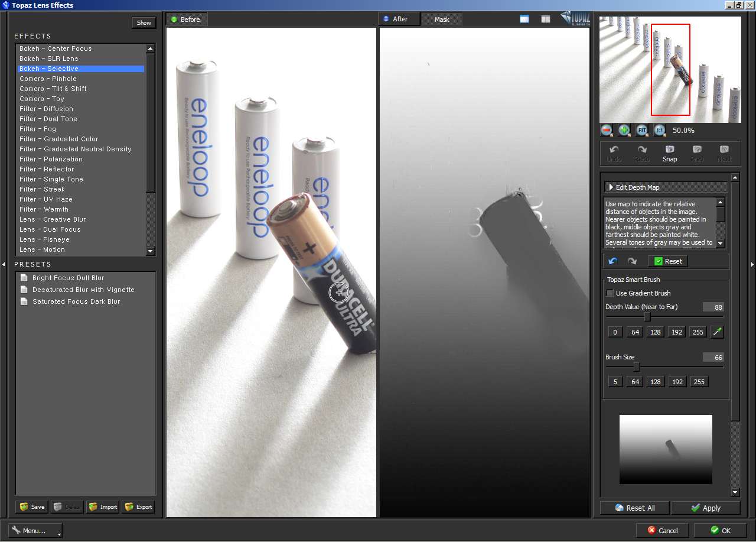Collapse the right panel arrow
The image size is (756, 542).
[752, 264]
